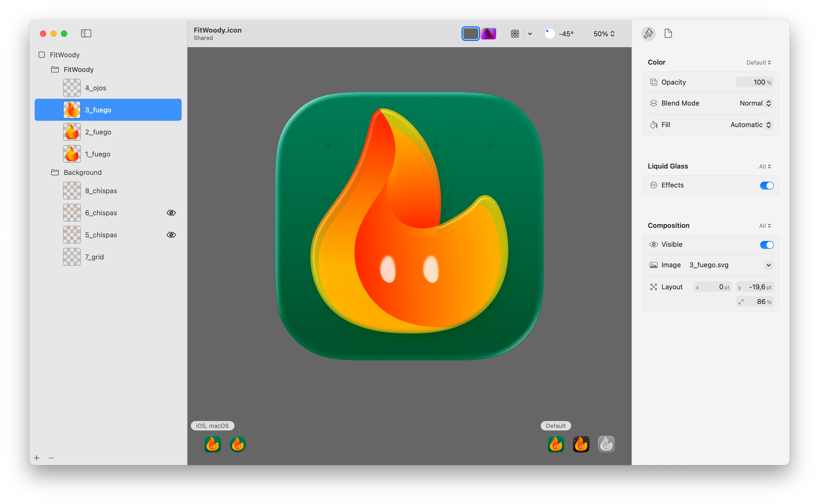Open the Document inspector tab

668,34
